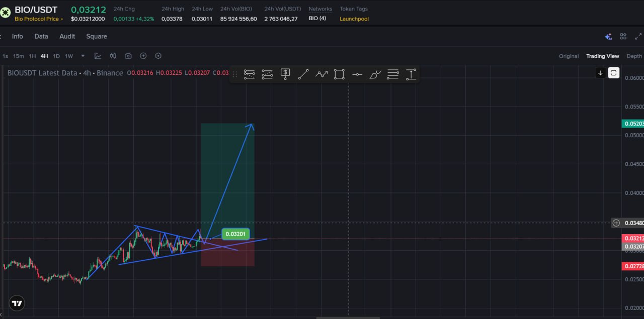Select the zigzag path drawing tool
The height and width of the screenshot is (319, 644).
tap(321, 74)
